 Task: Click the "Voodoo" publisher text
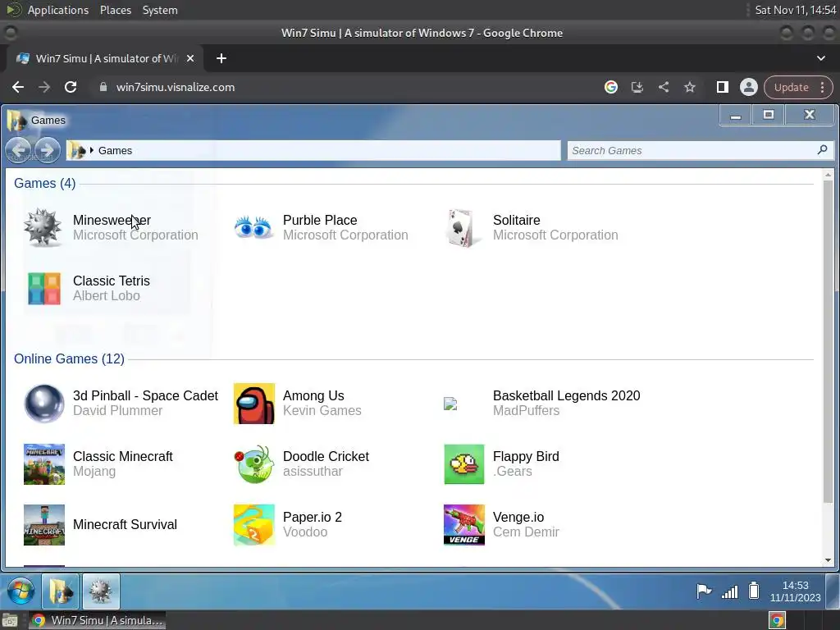[x=305, y=532]
